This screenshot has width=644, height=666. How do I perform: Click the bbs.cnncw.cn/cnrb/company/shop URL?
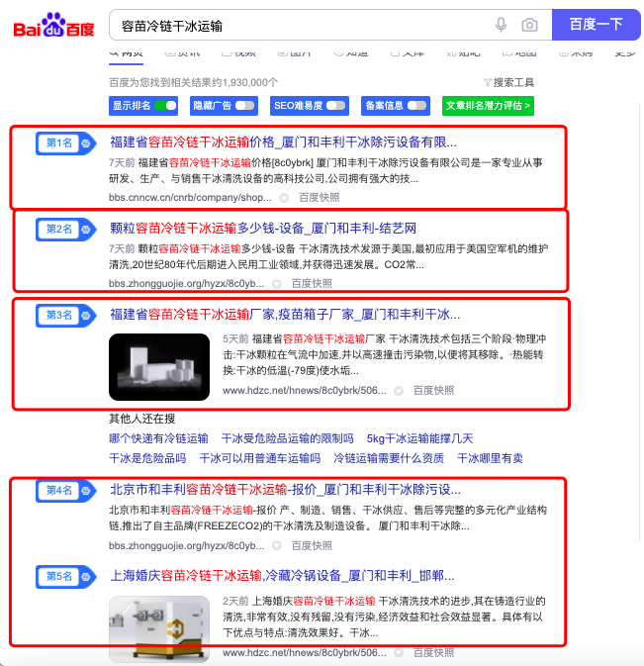pyautogui.click(x=190, y=198)
